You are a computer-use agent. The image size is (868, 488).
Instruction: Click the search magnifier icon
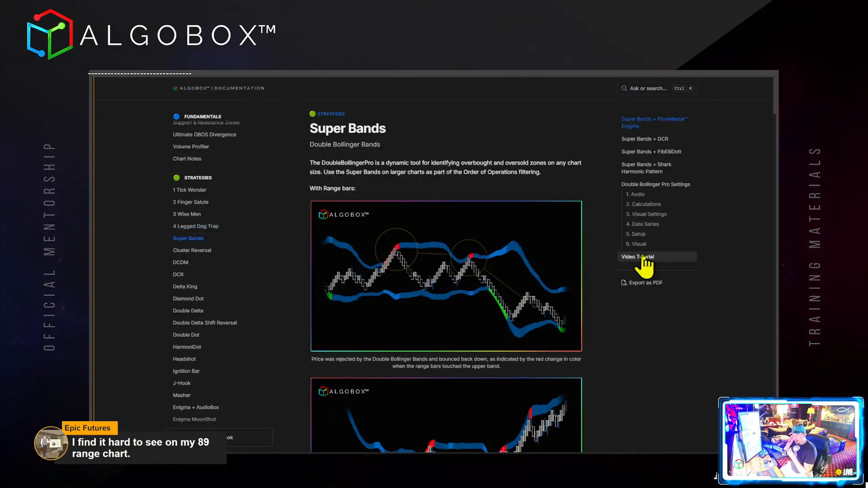point(624,89)
